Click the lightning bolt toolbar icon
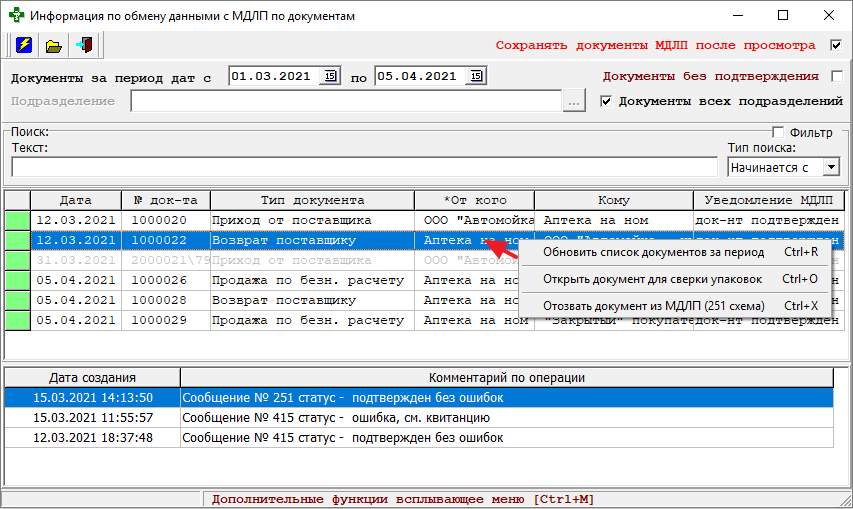This screenshot has width=853, height=509. [24, 46]
